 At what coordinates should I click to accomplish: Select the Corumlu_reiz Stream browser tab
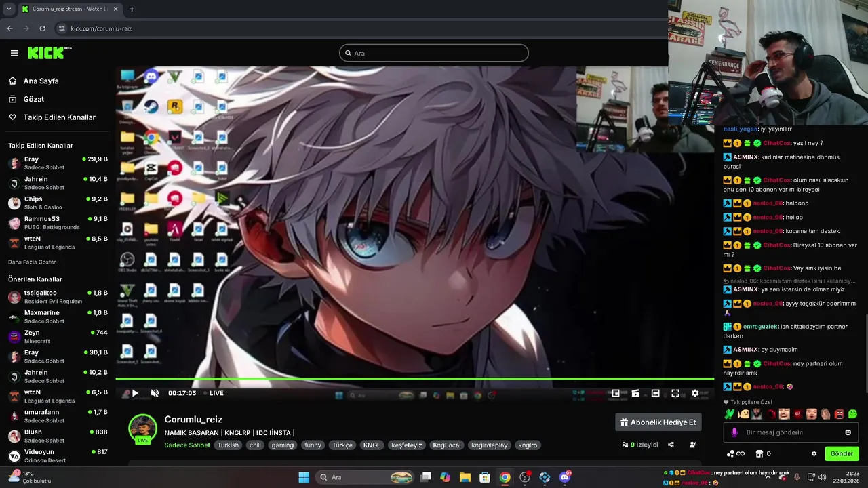[x=70, y=9]
